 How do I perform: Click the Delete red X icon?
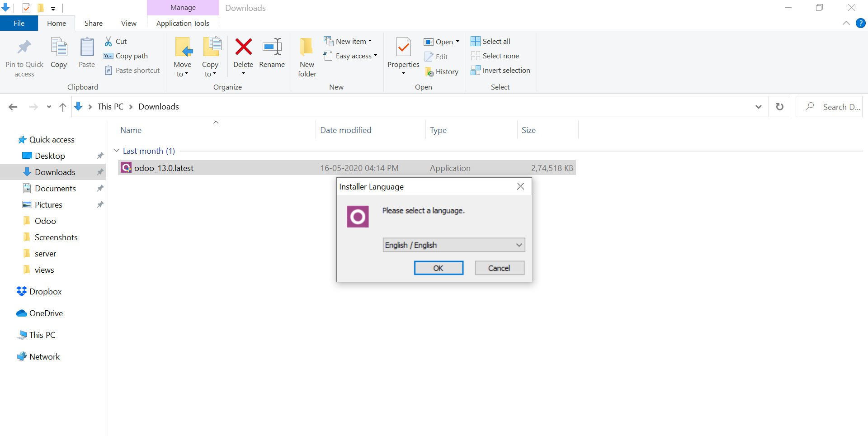point(243,47)
